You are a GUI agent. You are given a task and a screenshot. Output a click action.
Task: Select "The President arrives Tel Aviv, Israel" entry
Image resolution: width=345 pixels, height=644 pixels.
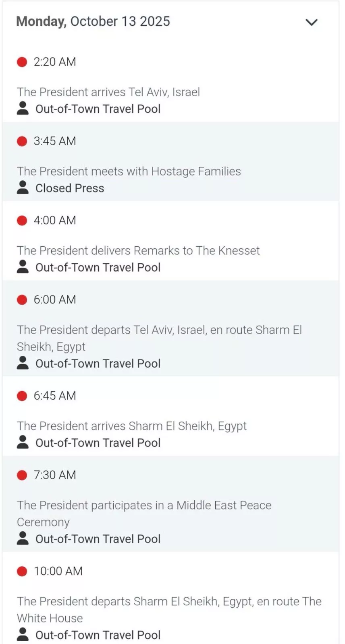click(x=108, y=92)
